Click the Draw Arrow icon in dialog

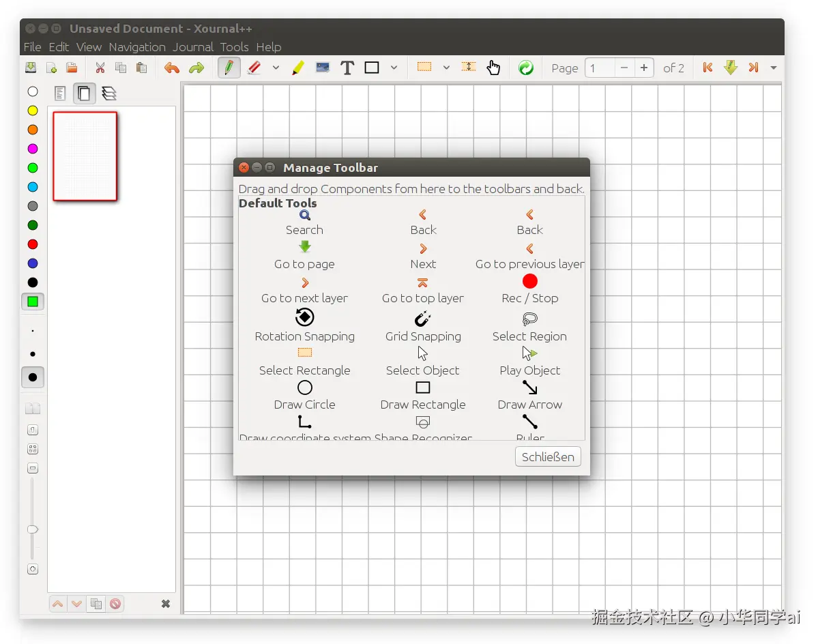pos(529,387)
